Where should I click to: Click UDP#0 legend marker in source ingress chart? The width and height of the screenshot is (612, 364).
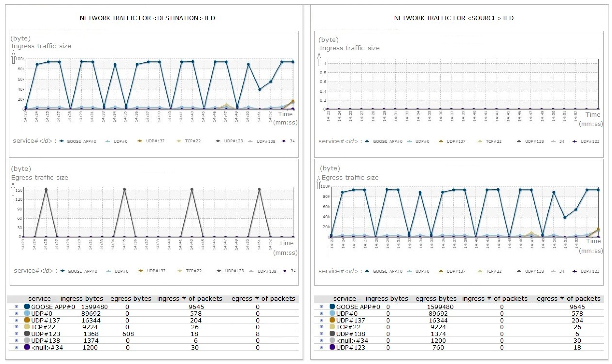pyautogui.click(x=409, y=141)
